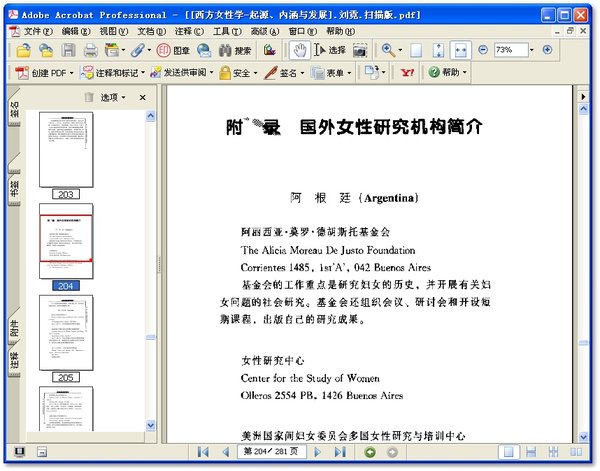Activate the text Select (选择) tool
The width and height of the screenshot is (600, 471).
click(329, 50)
